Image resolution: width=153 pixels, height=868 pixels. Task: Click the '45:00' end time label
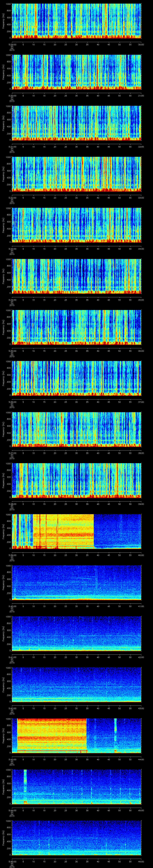pos(141,810)
